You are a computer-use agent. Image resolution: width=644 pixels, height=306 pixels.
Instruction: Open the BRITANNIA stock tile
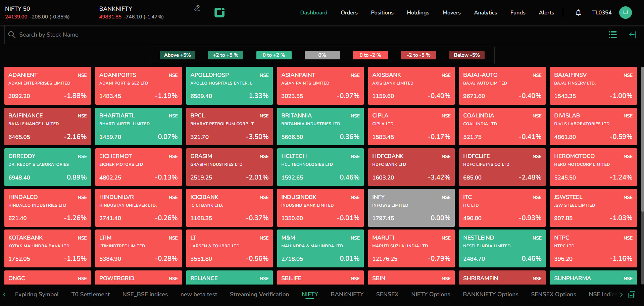point(320,126)
